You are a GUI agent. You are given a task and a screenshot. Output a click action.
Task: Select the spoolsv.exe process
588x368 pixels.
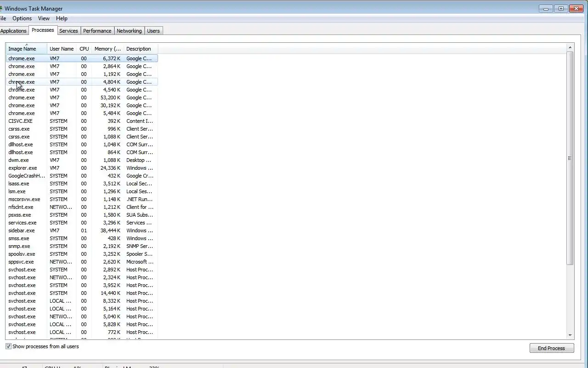82,254
